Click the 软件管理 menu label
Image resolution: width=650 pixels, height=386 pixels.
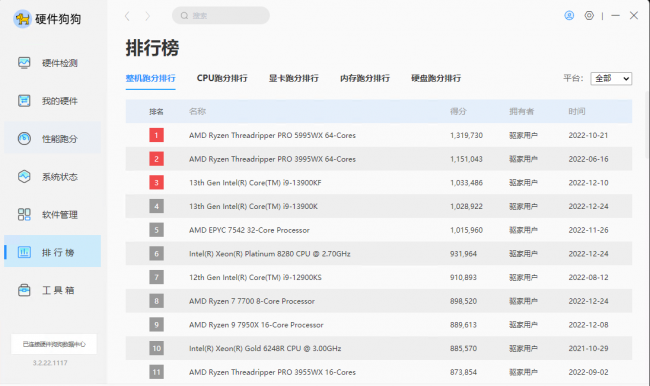[60, 215]
